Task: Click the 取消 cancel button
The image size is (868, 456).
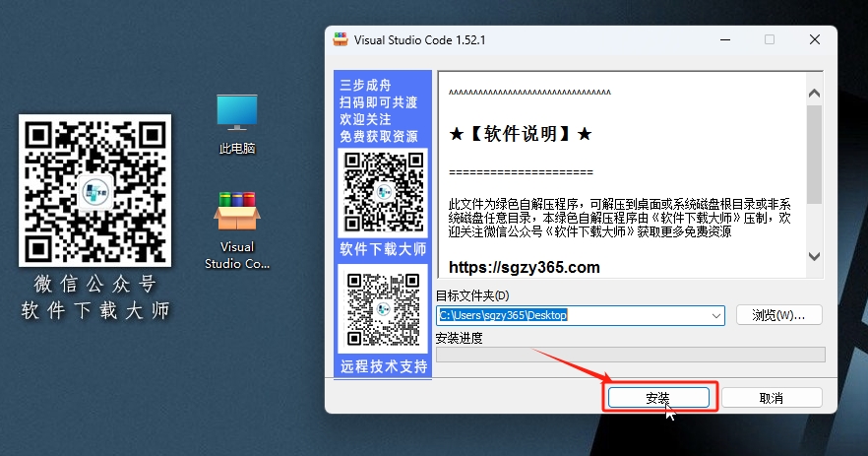Action: tap(772, 398)
